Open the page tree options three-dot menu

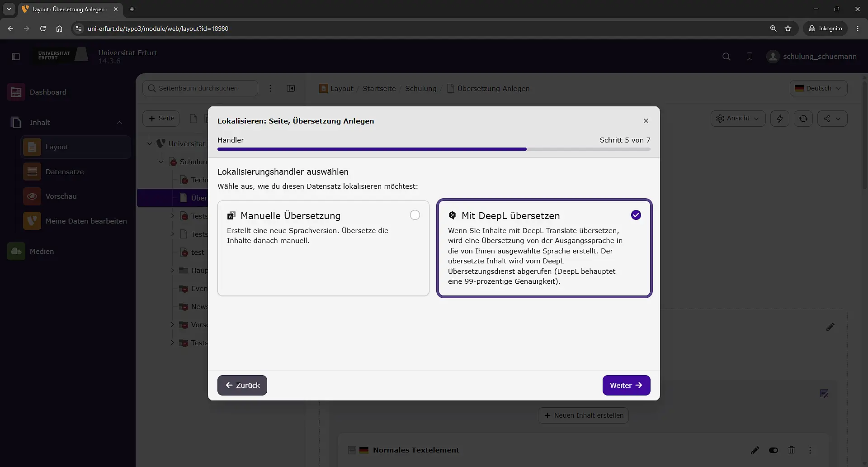point(270,88)
